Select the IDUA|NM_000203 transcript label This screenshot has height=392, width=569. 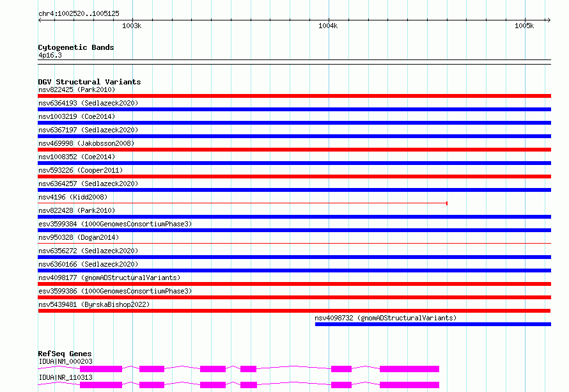pos(65,361)
